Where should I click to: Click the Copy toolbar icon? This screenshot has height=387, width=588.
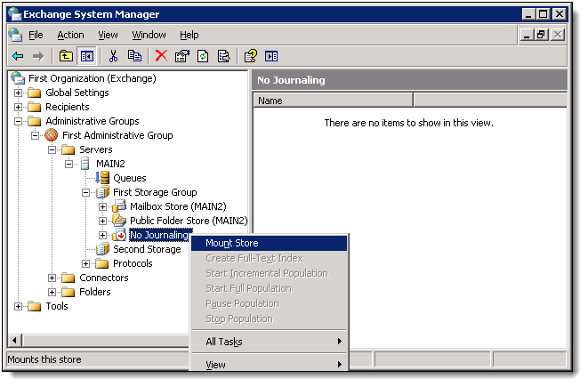point(134,56)
